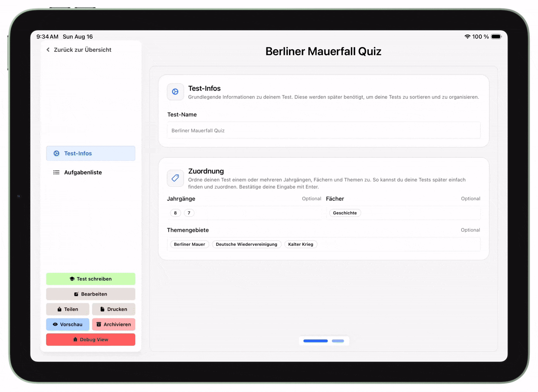
Task: Click the document icon on Drucken
Action: click(102, 309)
